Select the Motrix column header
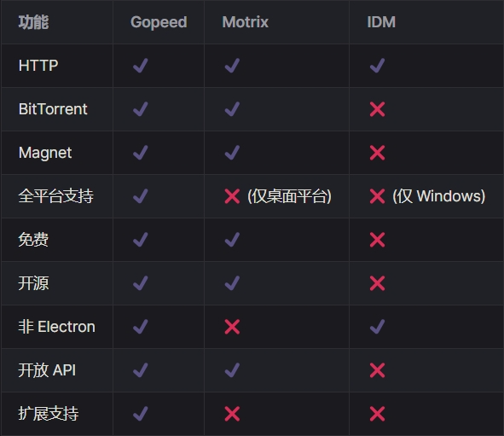 click(x=246, y=22)
